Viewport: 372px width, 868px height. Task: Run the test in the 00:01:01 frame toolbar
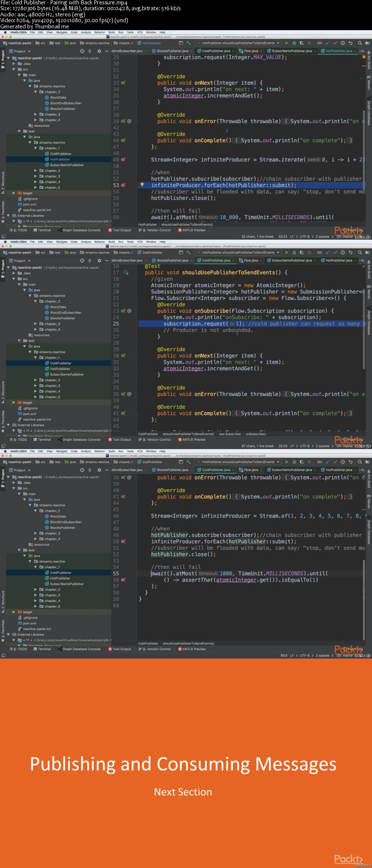(287, 43)
